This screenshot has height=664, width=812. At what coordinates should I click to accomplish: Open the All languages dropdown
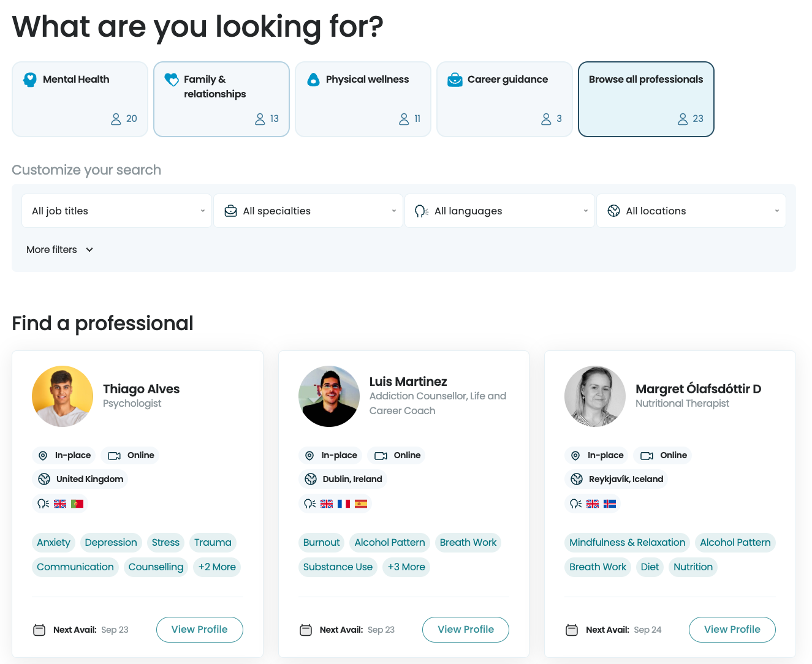(499, 211)
